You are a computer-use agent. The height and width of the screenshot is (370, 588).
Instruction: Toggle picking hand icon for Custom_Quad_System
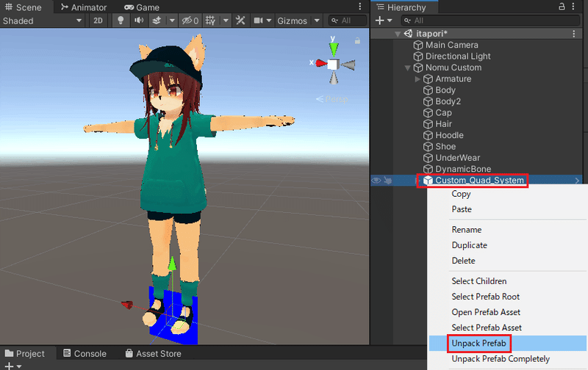(x=388, y=181)
